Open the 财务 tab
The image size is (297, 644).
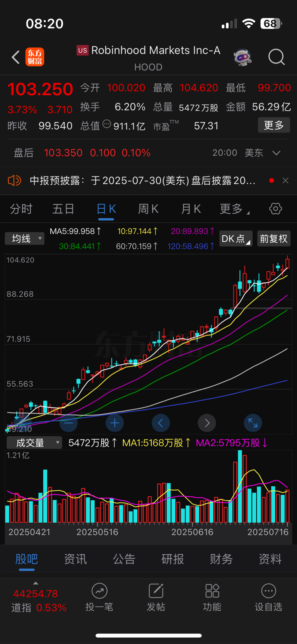[x=221, y=559]
